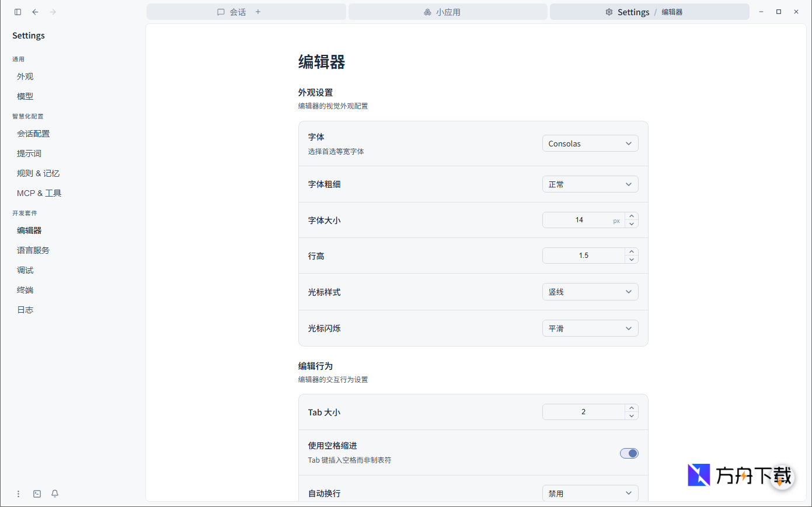Open the terminal icon at bottom left
Image resolution: width=812 pixels, height=507 pixels.
tap(37, 494)
